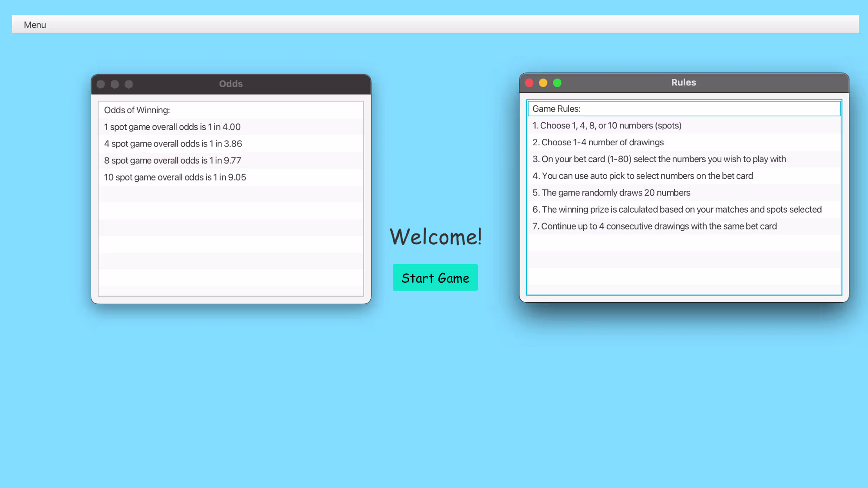Click the Odds window's third gray zoom button

point(129,84)
